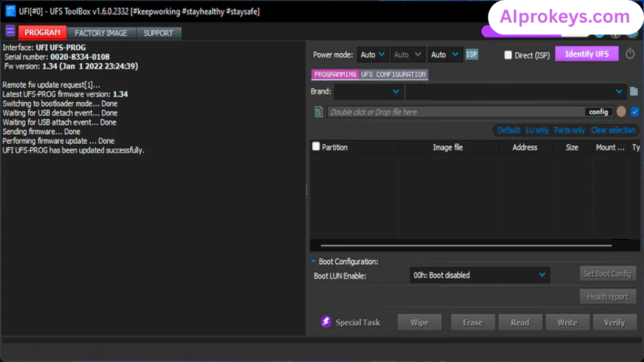Image resolution: width=644 pixels, height=362 pixels.
Task: Select the UFS CONFIGURATION sub-tab
Action: (x=393, y=74)
